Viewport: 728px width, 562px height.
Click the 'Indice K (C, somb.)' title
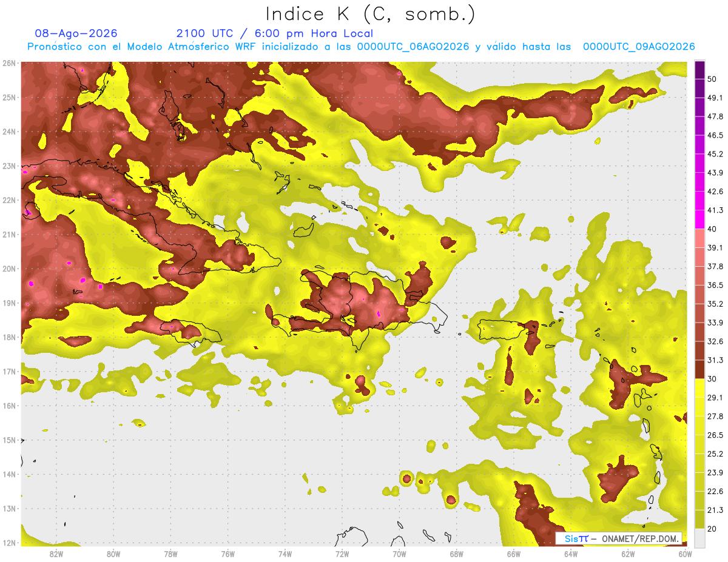click(371, 14)
